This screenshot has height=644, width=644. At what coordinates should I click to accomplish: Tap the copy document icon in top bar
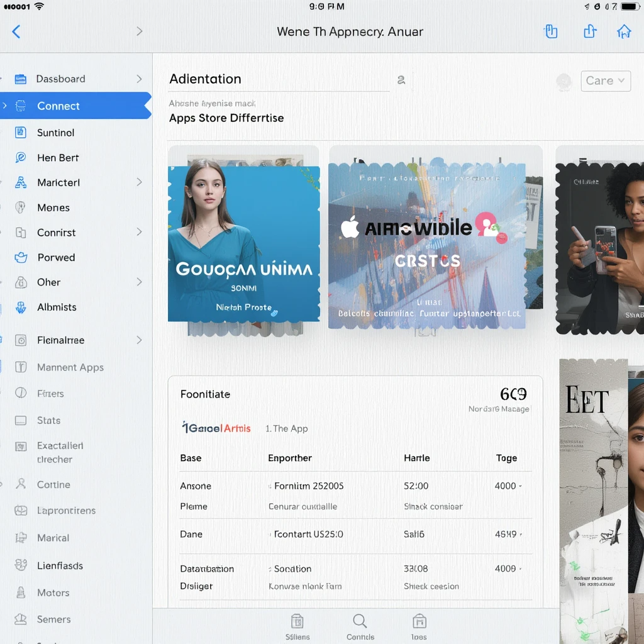tap(551, 31)
